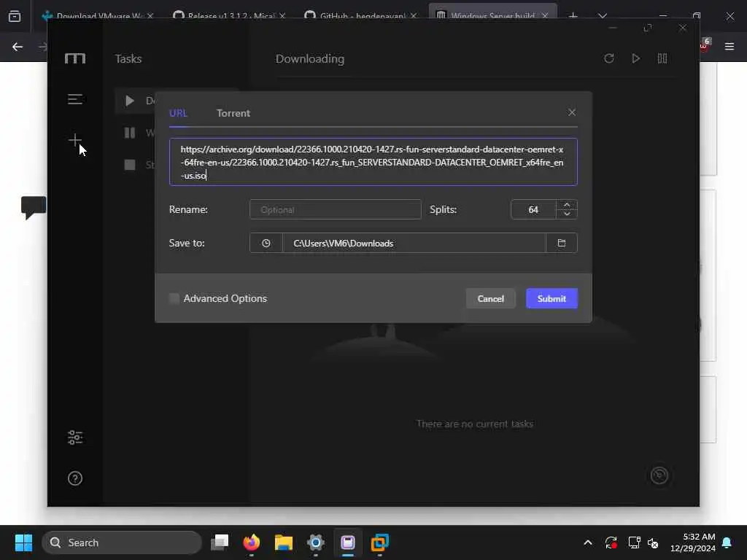The height and width of the screenshot is (560, 747).
Task: Select the Downloading tasks play icon
Action: point(130,101)
